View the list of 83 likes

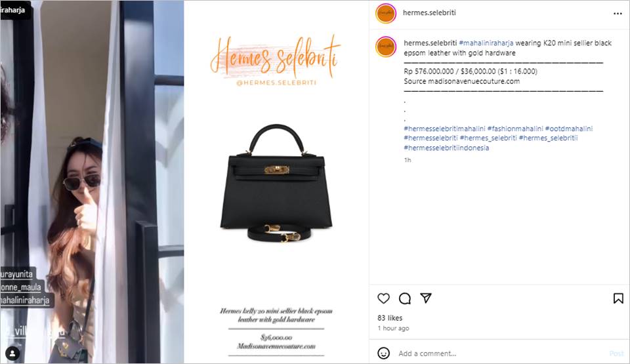(x=390, y=318)
